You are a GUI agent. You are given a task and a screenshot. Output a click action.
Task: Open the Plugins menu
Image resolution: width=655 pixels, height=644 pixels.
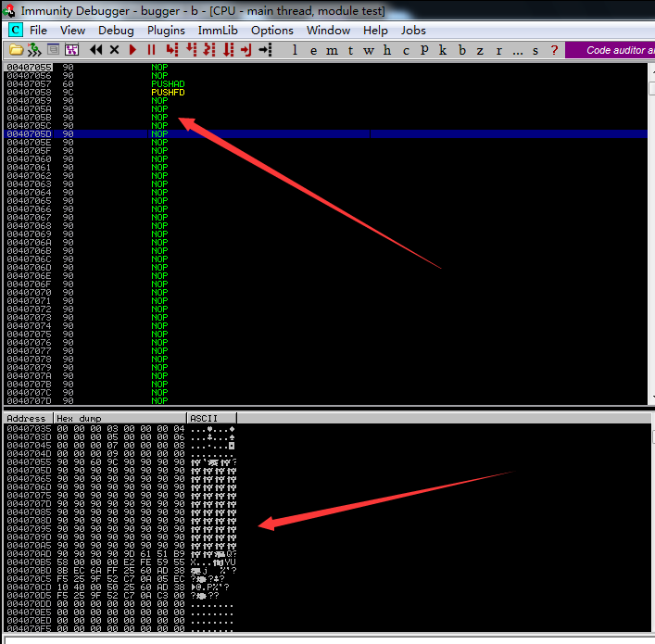(x=166, y=30)
